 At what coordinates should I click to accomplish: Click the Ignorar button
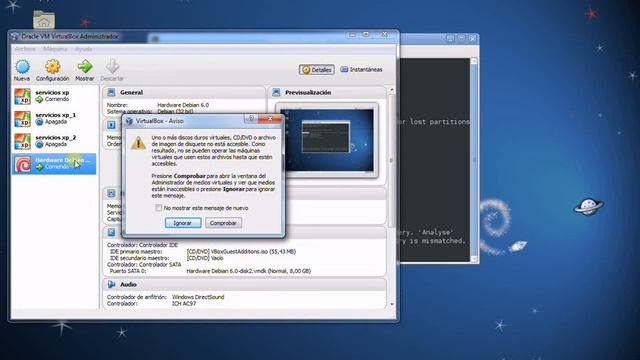(183, 223)
